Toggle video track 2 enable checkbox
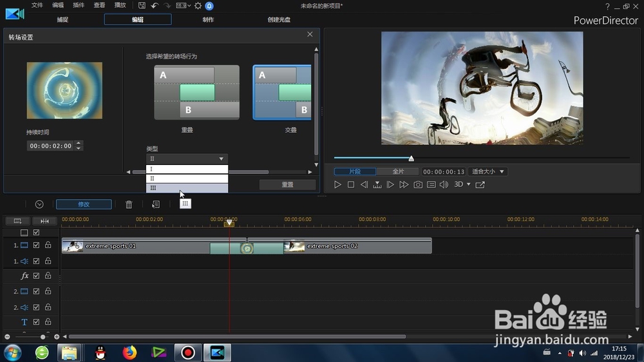 click(36, 291)
